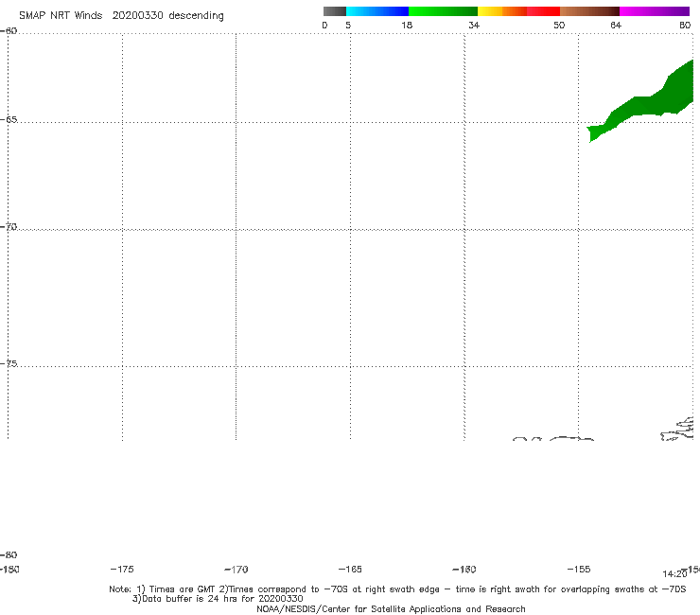Click the longitude label '-160'
This screenshot has height=615, width=700.
(464, 569)
